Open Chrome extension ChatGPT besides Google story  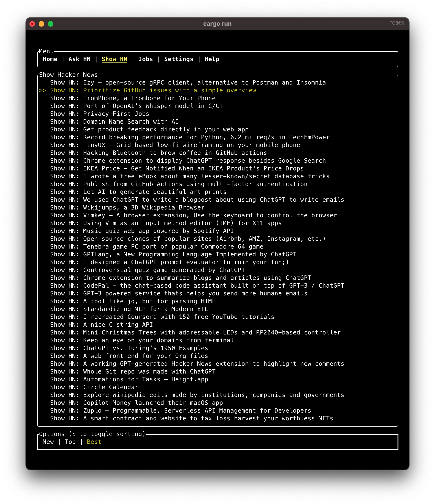click(188, 161)
